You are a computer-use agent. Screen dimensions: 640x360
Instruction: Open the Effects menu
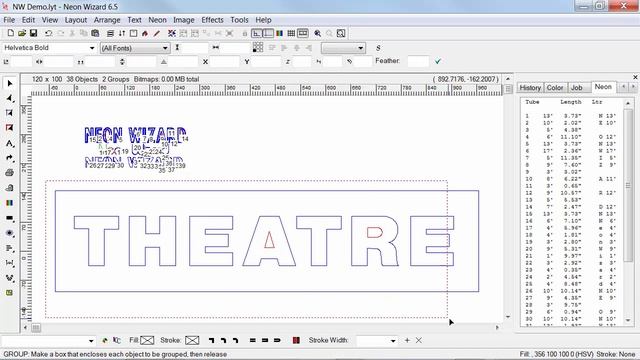212,20
